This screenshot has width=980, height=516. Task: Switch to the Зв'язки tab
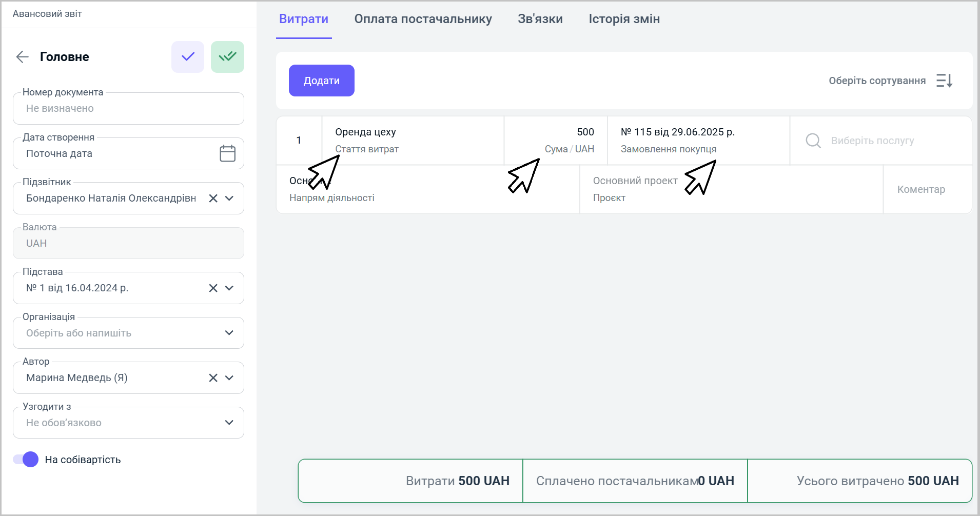click(x=540, y=19)
